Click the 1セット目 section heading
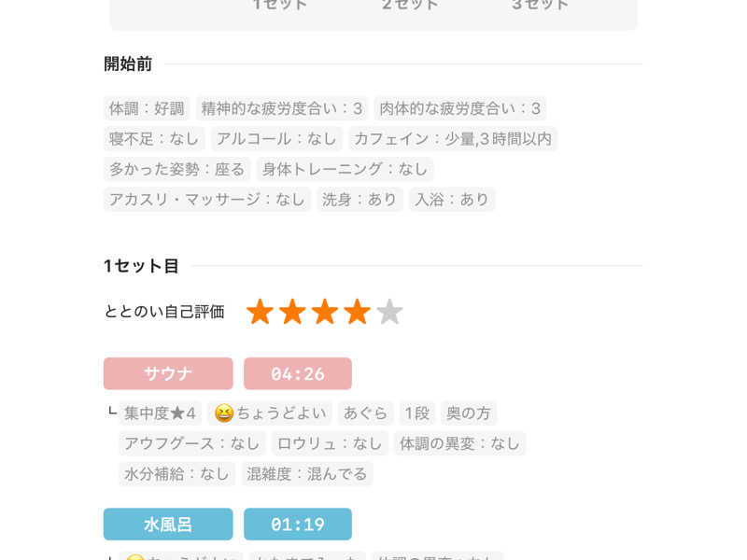 pyautogui.click(x=141, y=266)
